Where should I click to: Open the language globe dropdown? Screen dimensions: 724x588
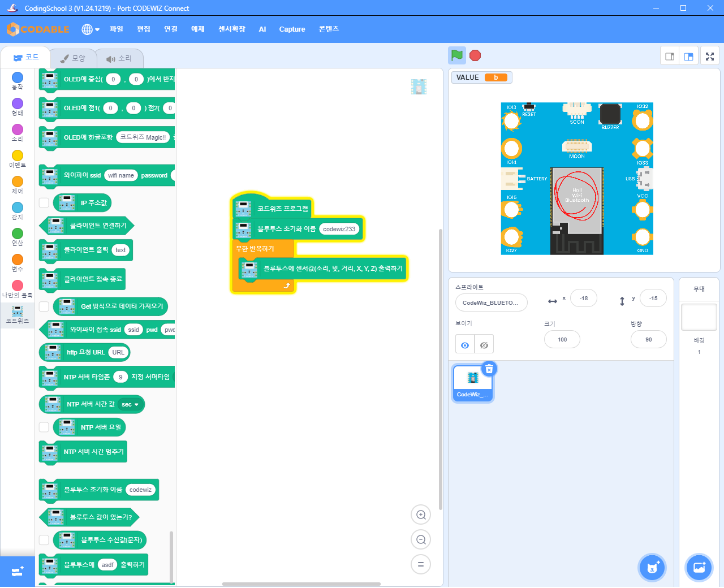(x=90, y=29)
